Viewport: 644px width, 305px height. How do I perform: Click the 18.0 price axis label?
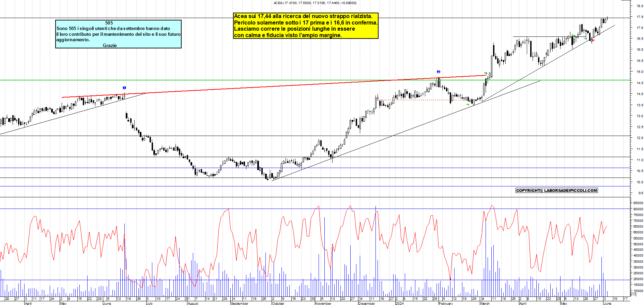click(640, 6)
